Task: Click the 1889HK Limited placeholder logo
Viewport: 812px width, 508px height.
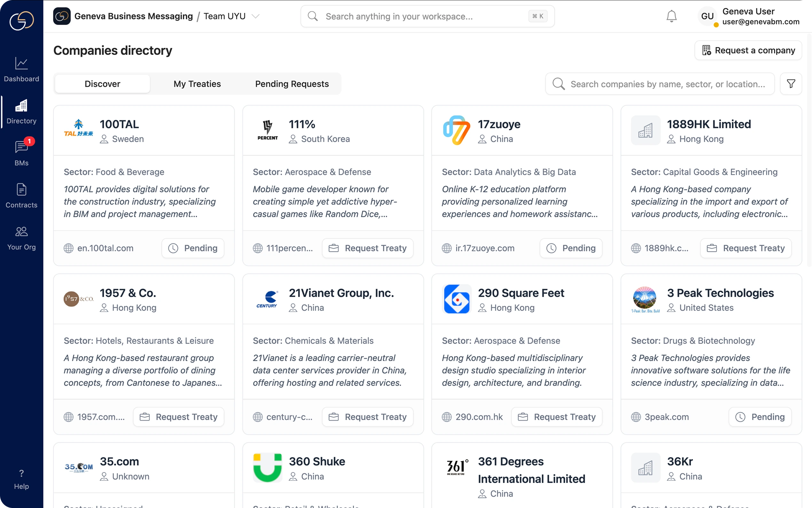Action: pyautogui.click(x=645, y=130)
